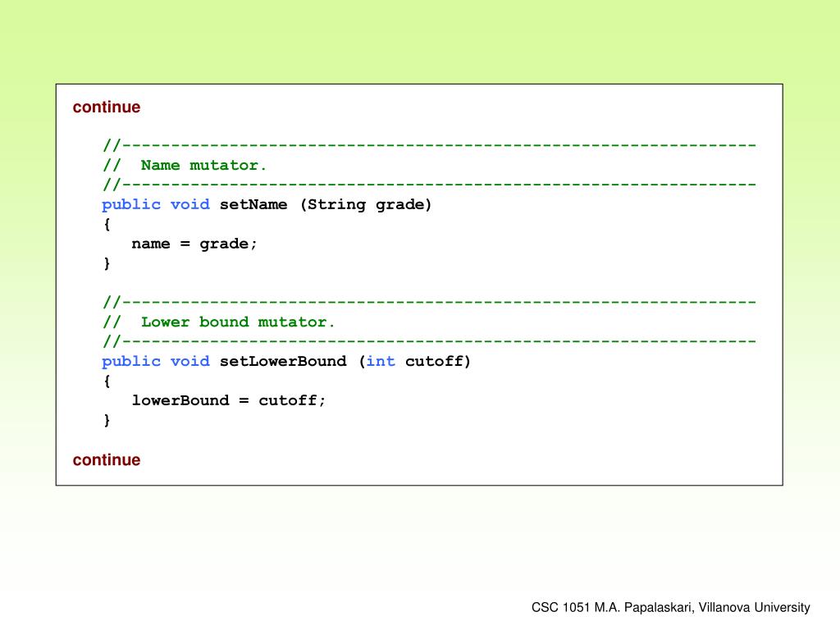Click the top "continue" label
Screen dimensions: 840x630
[x=106, y=107]
